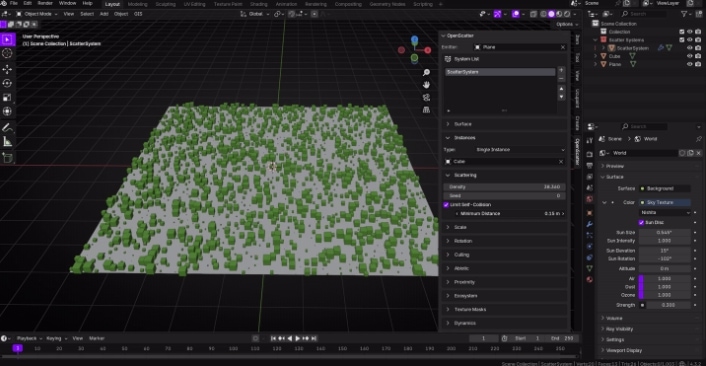Move scatter system up in list
The width and height of the screenshot is (706, 366).
click(x=561, y=89)
